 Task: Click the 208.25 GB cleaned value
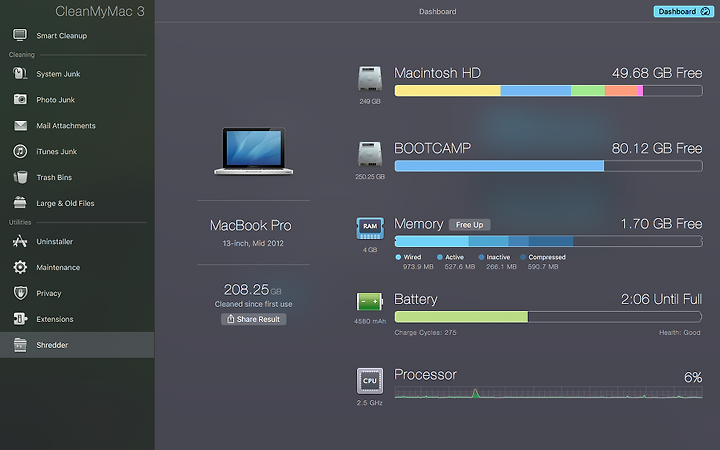253,290
